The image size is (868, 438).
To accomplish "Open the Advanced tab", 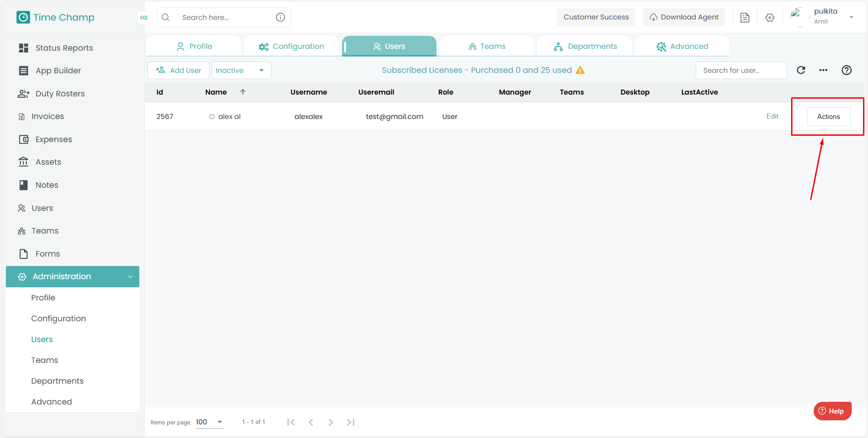I will tap(683, 46).
